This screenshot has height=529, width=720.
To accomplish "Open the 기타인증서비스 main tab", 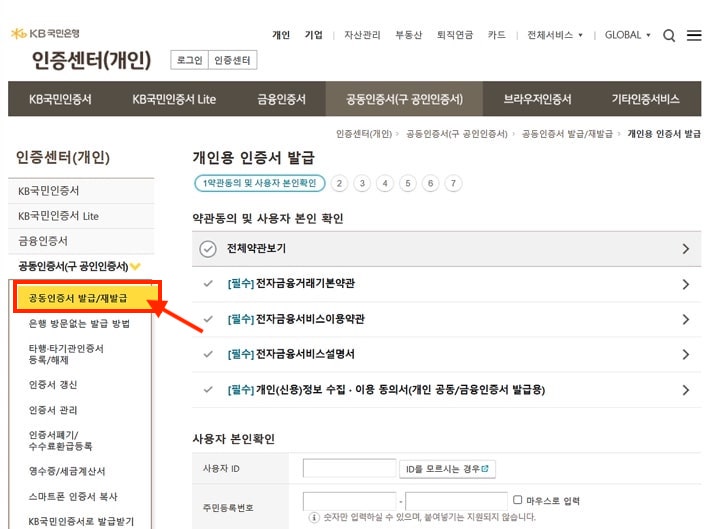I will [645, 99].
